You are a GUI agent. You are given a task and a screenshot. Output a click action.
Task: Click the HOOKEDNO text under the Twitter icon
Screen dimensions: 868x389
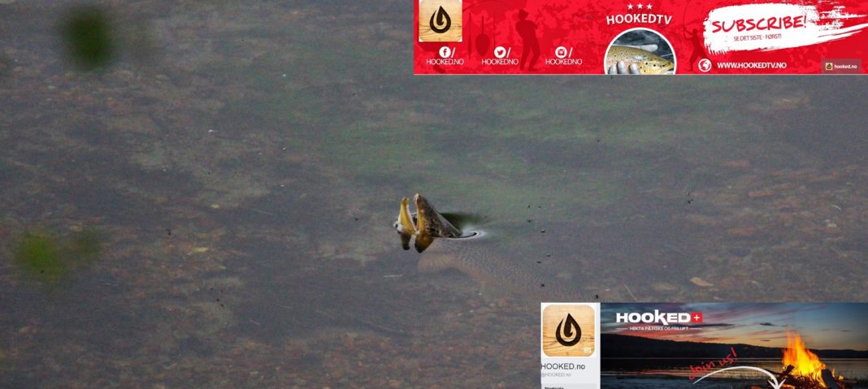(x=500, y=62)
